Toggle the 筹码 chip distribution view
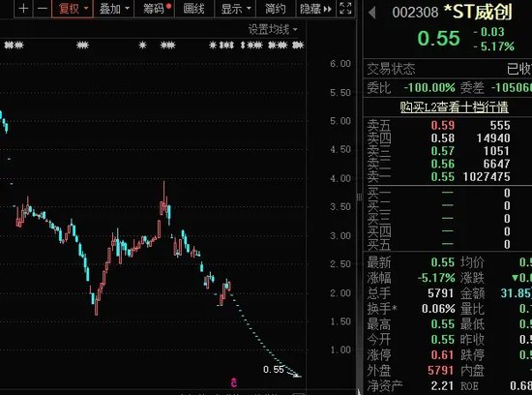This screenshot has width=532, height=395. pos(155,9)
